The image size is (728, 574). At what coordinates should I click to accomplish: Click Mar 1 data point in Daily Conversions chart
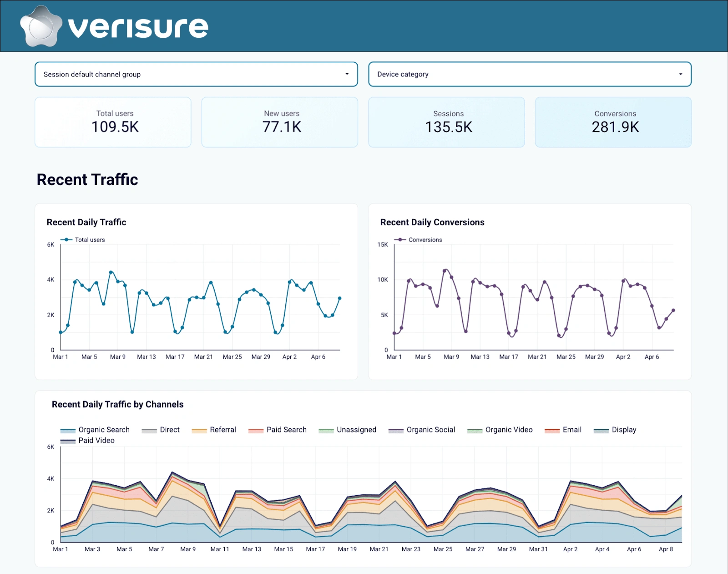tap(394, 333)
